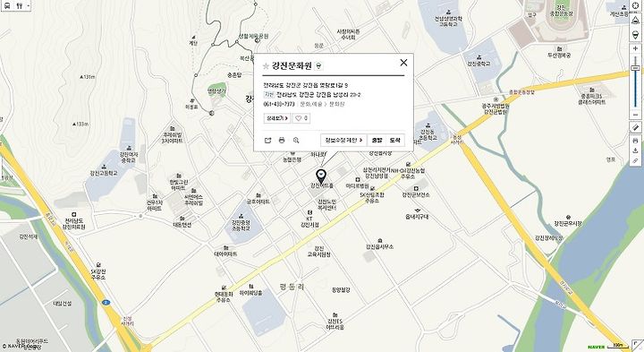Expand the minimap corner arrow icon

637,345
